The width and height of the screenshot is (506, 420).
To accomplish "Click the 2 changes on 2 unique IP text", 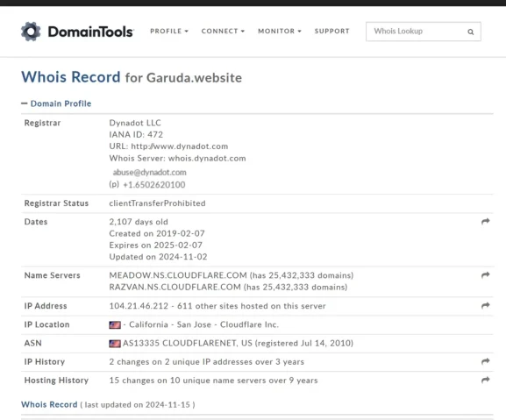I will click(207, 362).
